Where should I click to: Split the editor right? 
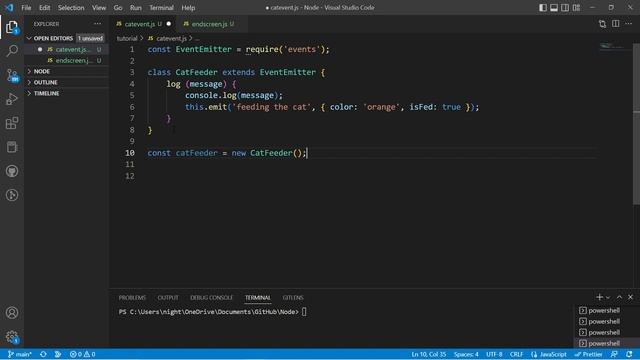coord(616,24)
